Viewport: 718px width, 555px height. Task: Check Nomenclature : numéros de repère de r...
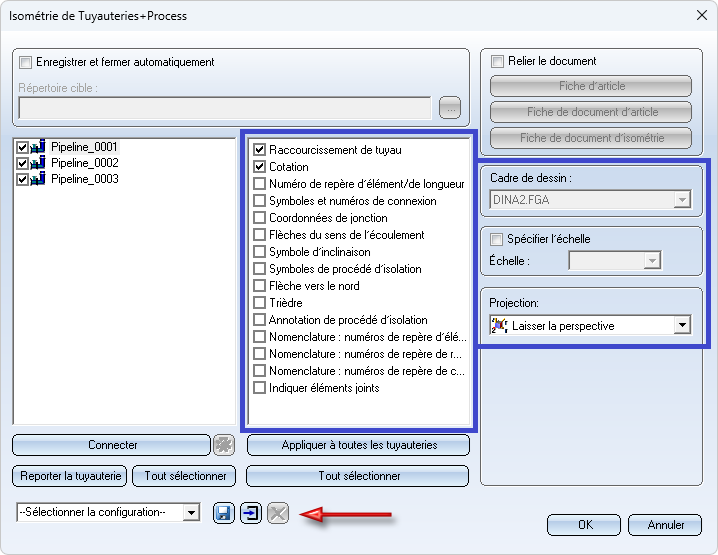(260, 354)
